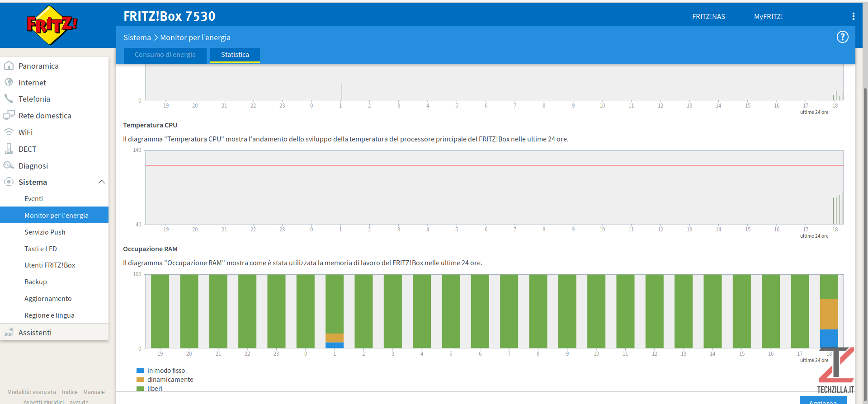Click the RAM bar at hour 18
The width and height of the screenshot is (868, 404).
point(829,311)
